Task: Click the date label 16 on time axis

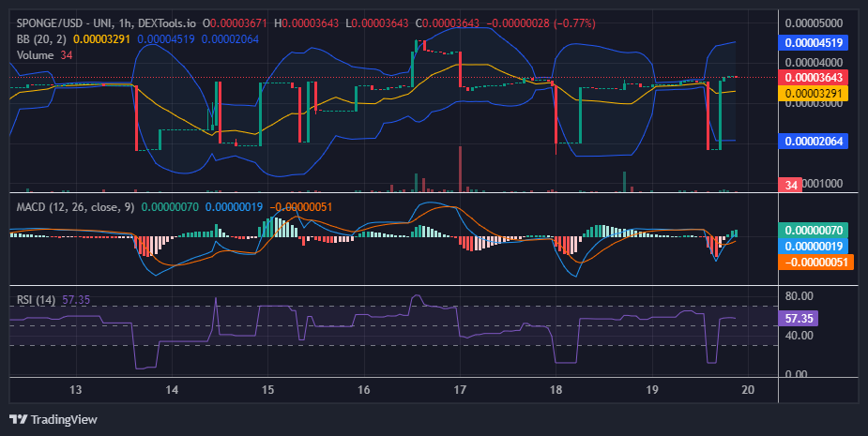Action: [364, 389]
